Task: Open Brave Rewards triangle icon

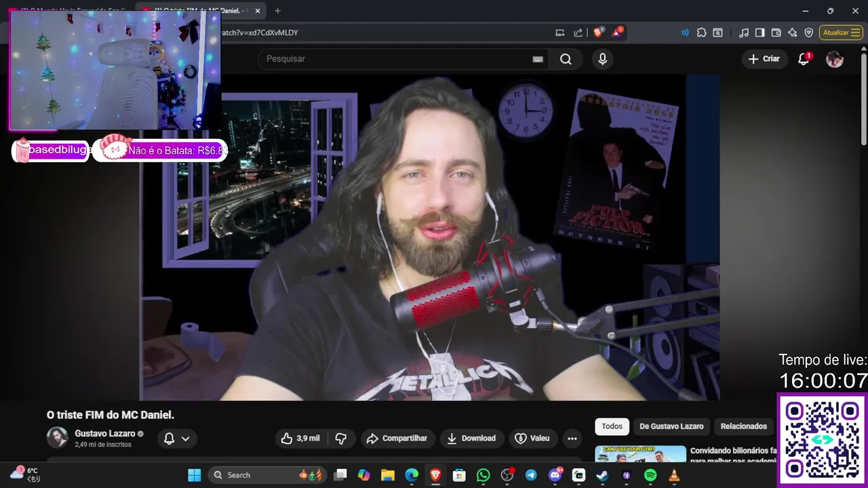Action: click(617, 33)
